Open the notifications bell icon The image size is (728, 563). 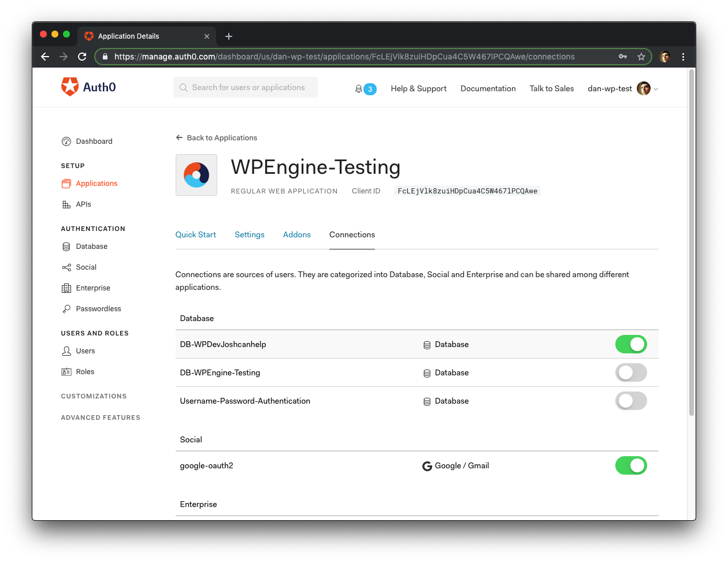(x=358, y=89)
